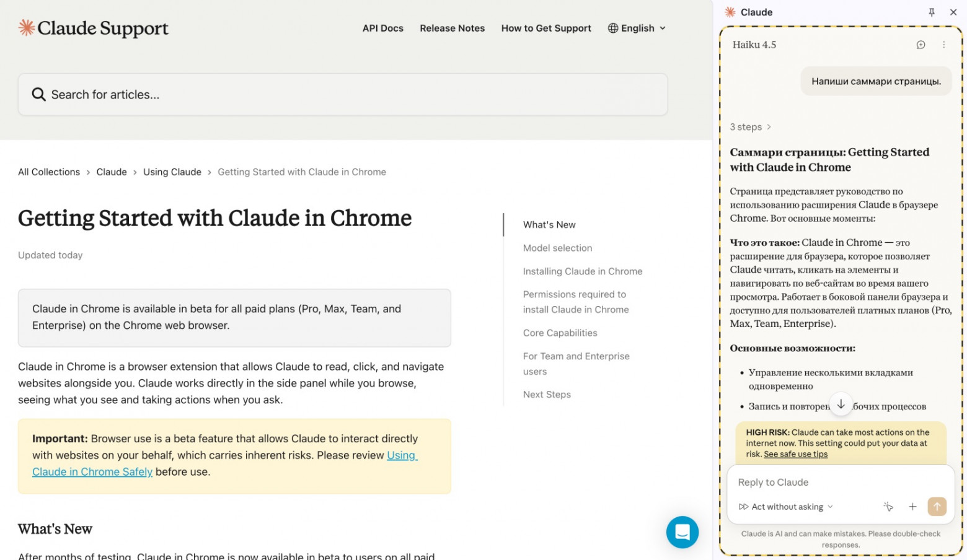The width and height of the screenshot is (967, 560).
Task: Open the three-dot overflow menu near Haiku 4.5
Action: pyautogui.click(x=944, y=44)
